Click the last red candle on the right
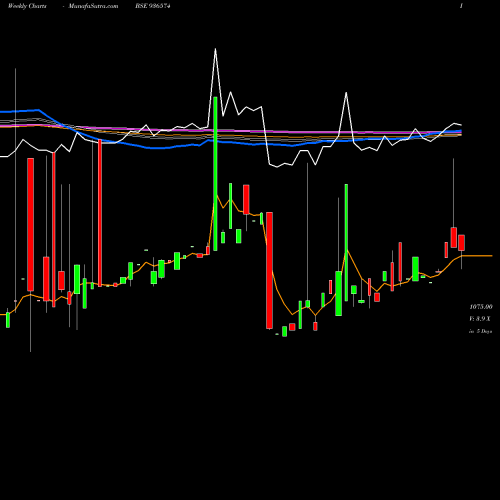This screenshot has height=500, width=500. point(461,243)
